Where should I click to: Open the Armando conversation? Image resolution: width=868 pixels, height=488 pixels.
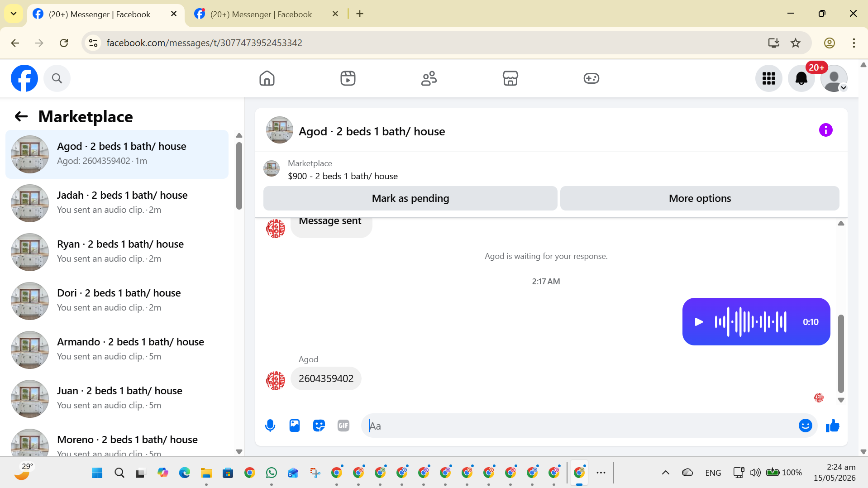click(117, 350)
